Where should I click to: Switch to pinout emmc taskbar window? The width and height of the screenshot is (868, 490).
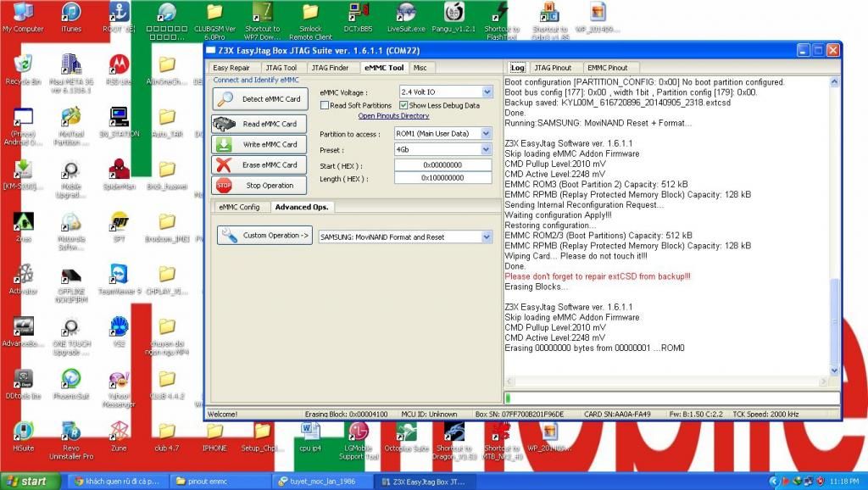point(221,482)
